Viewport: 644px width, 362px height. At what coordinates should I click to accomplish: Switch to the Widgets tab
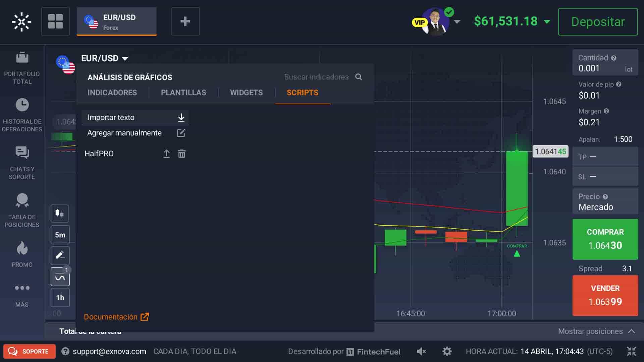(246, 93)
